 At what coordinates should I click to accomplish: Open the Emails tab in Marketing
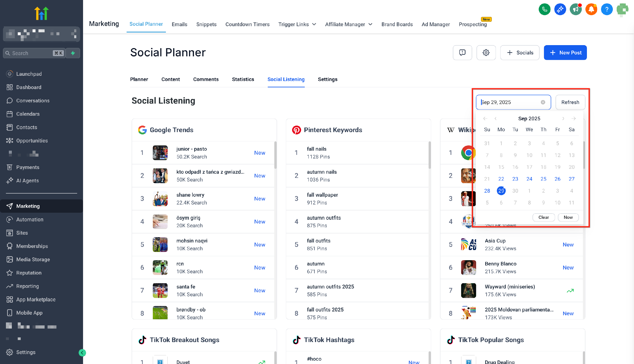179,24
